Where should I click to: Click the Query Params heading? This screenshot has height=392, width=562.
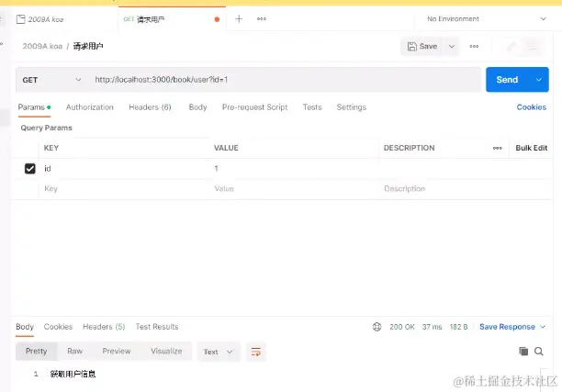[x=46, y=128]
